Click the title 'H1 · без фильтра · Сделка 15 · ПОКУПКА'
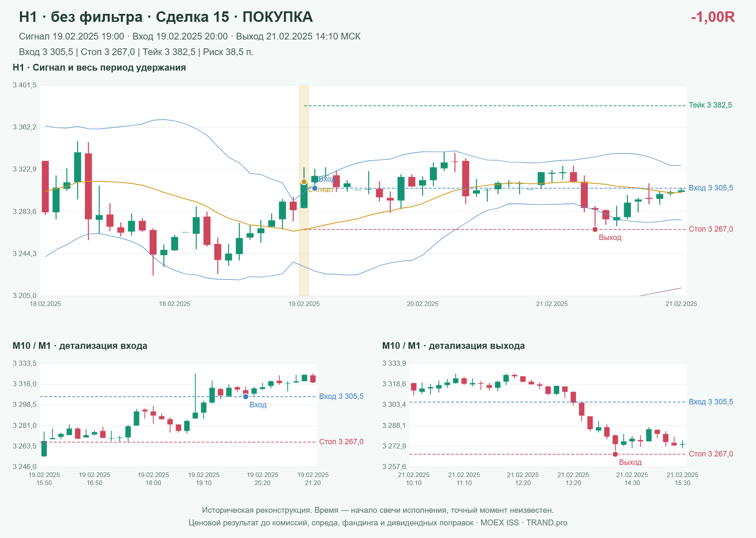756x538 pixels. [x=166, y=17]
